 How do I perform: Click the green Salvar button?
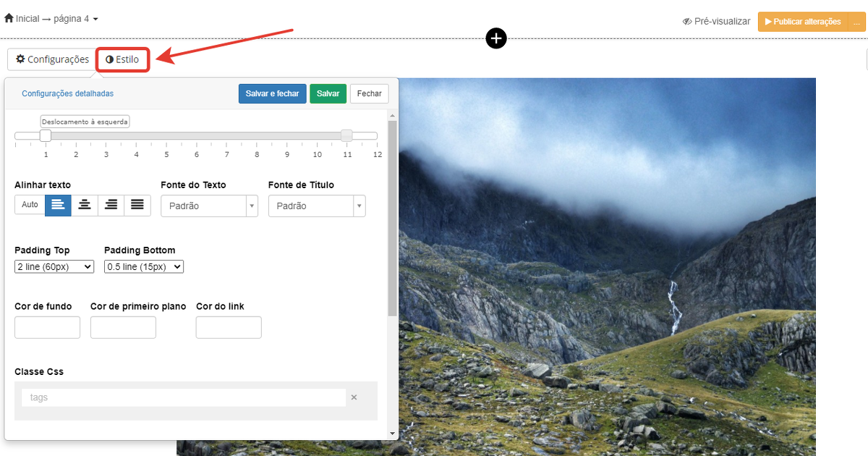click(328, 94)
